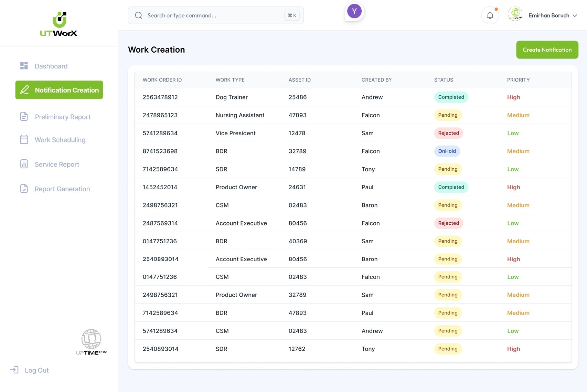The height and width of the screenshot is (392, 587).
Task: Click the UptimePro globe logo
Action: 91,342
